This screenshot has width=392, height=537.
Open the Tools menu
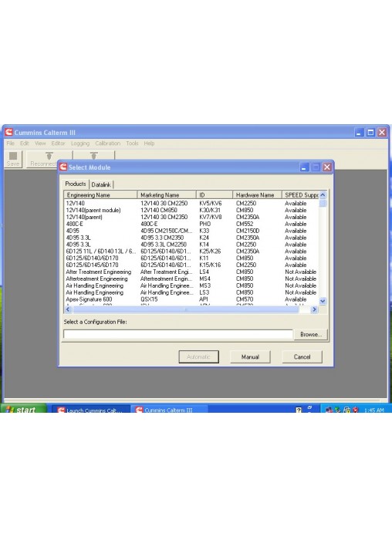pos(132,144)
